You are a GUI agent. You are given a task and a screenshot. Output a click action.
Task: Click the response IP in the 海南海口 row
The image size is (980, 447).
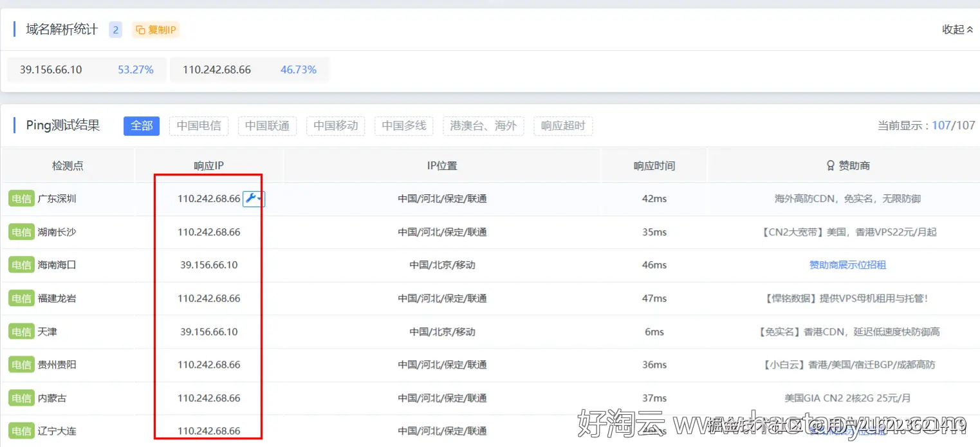pyautogui.click(x=209, y=265)
